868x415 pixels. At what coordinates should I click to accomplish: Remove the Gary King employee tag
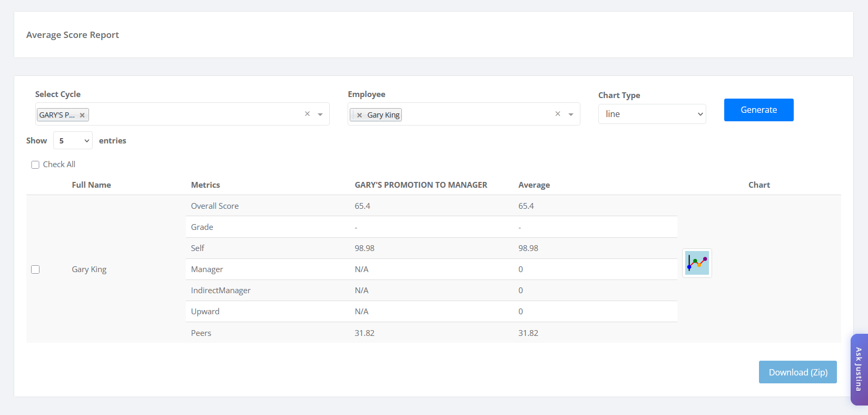(x=359, y=115)
